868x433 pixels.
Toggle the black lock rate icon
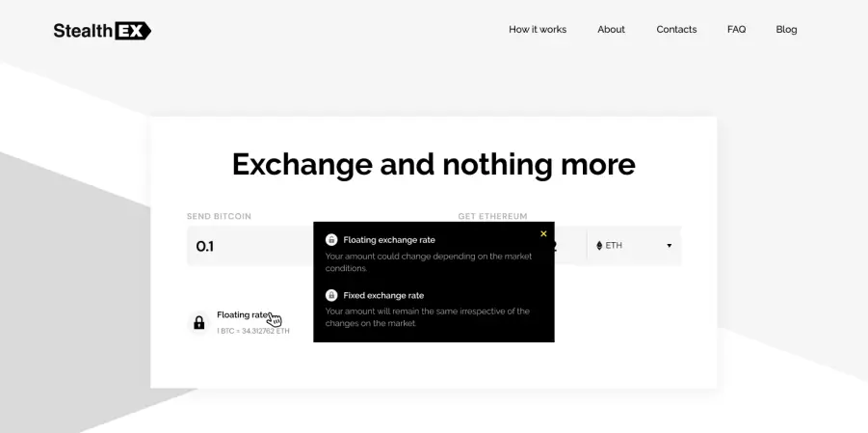[x=199, y=323]
